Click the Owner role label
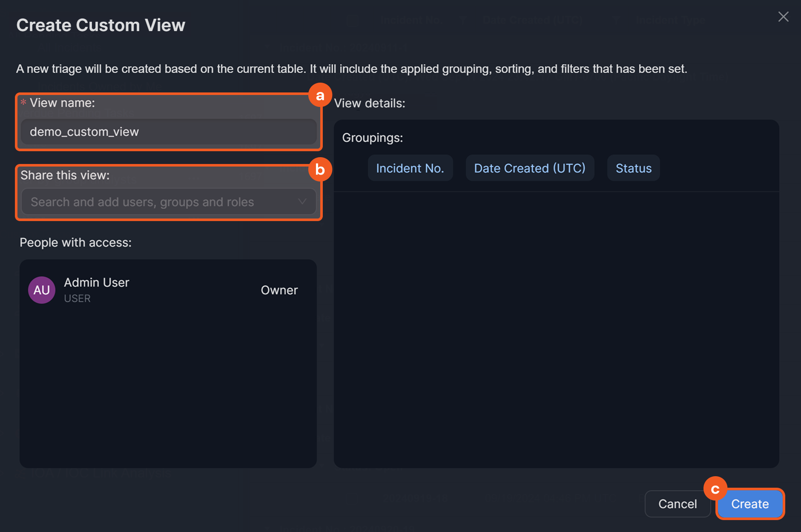Image resolution: width=801 pixels, height=532 pixels. (x=279, y=290)
